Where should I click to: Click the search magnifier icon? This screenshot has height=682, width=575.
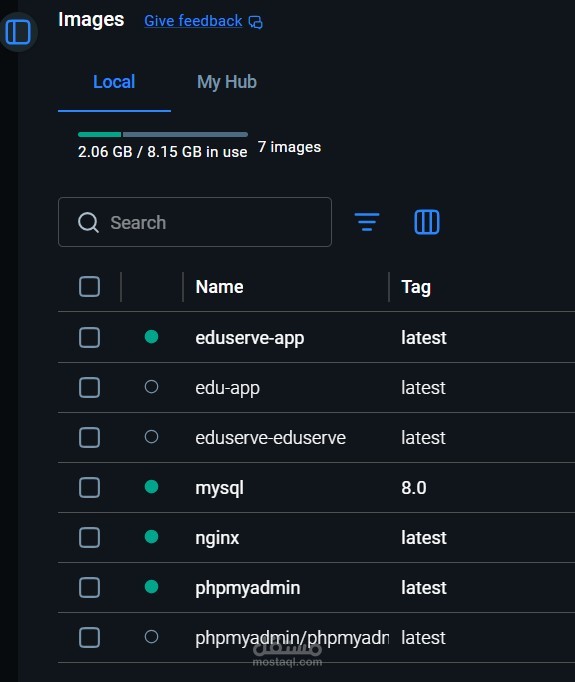pos(88,223)
